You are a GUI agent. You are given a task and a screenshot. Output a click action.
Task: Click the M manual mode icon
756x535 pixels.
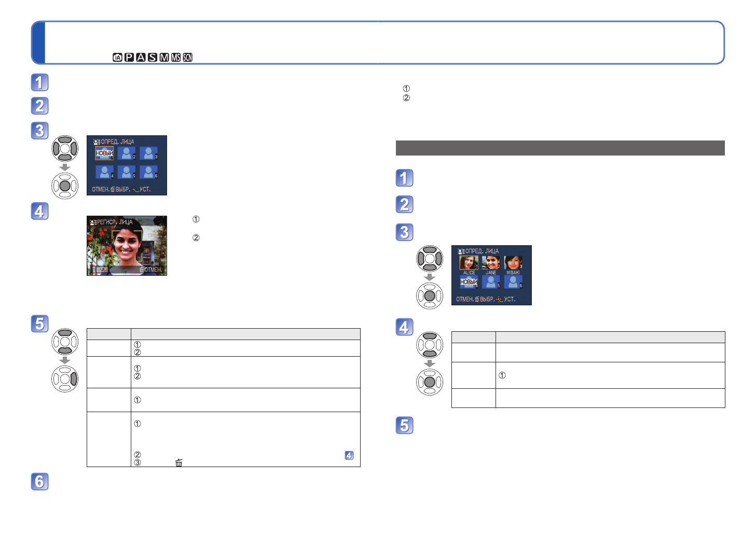164,58
